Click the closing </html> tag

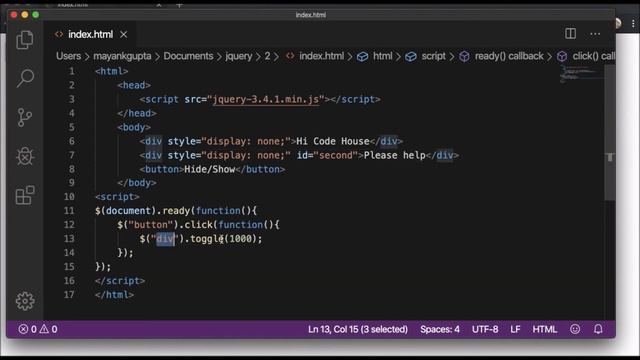coord(114,295)
